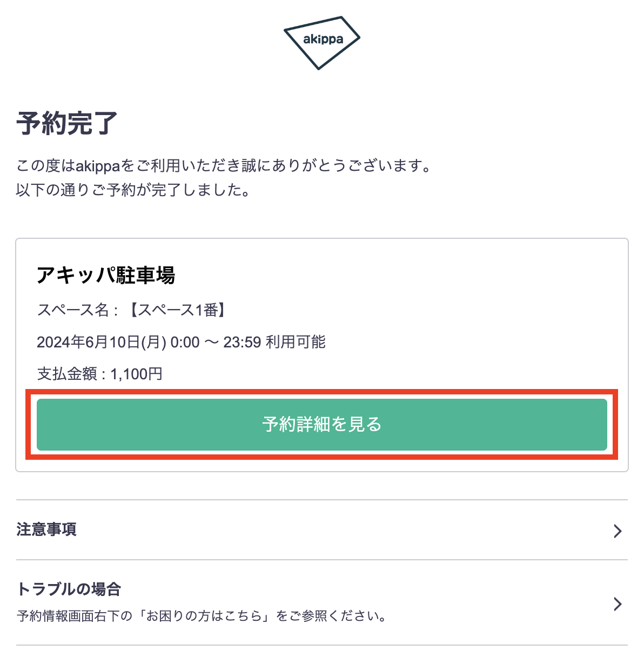Select the 支払金額 1,100円 amount text
644x657 pixels.
pyautogui.click(x=99, y=373)
